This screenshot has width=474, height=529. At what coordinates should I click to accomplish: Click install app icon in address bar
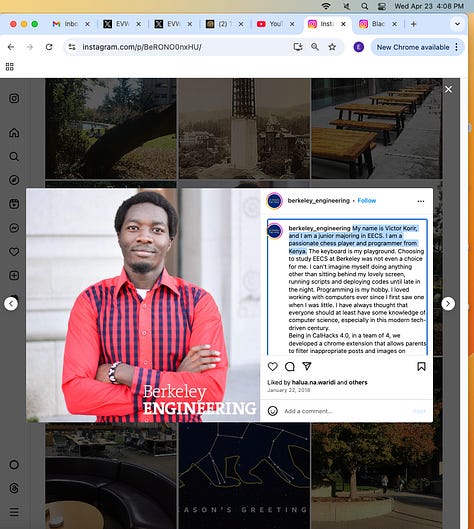tap(298, 47)
